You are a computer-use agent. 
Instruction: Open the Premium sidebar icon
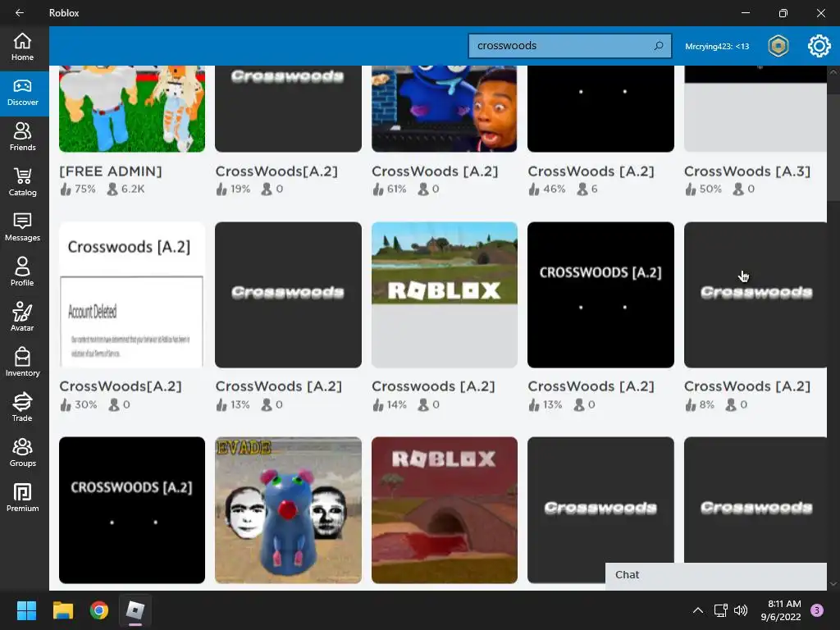pos(22,498)
